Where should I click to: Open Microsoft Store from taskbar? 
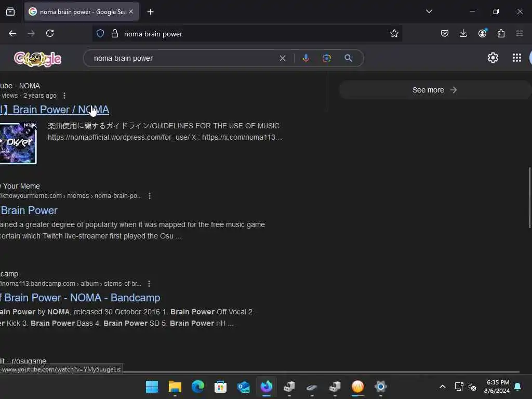[x=220, y=387]
